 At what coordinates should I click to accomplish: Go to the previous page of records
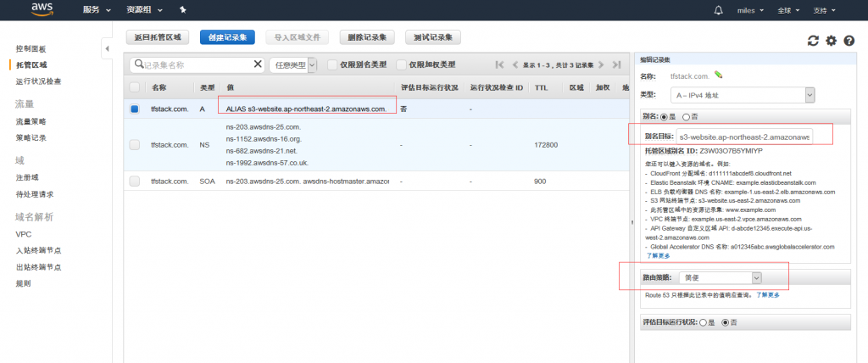coord(515,64)
